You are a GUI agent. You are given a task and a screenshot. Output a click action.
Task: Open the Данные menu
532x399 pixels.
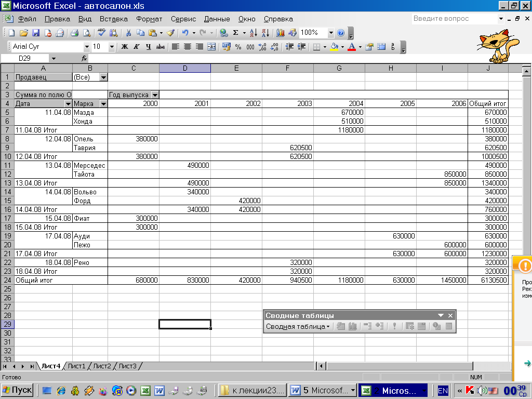click(x=217, y=19)
